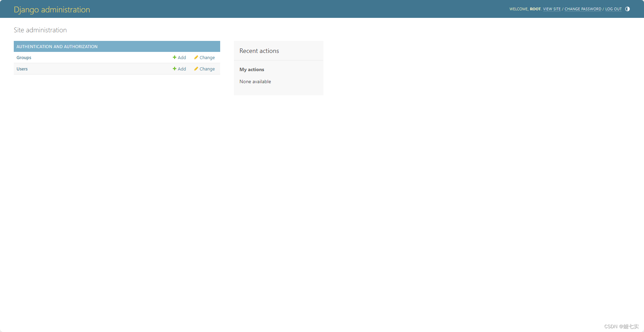The width and height of the screenshot is (644, 332).
Task: Open the Users model list
Action: [x=22, y=69]
